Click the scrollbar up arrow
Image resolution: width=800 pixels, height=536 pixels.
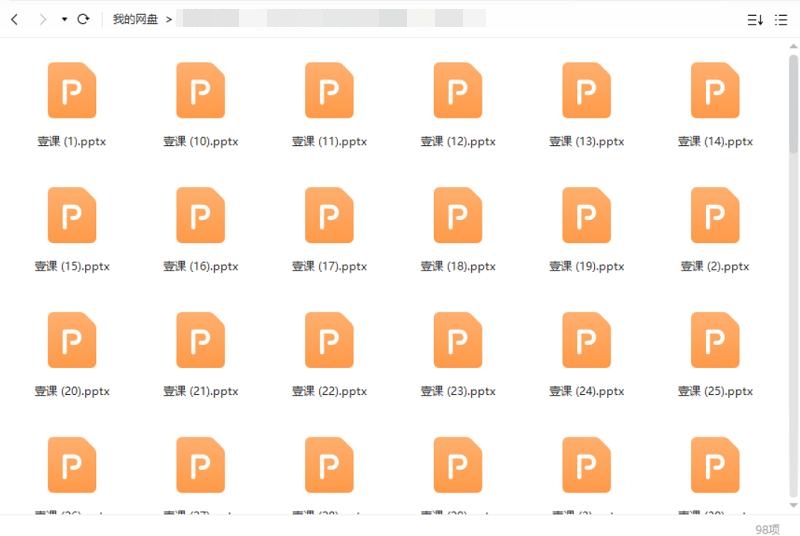793,46
